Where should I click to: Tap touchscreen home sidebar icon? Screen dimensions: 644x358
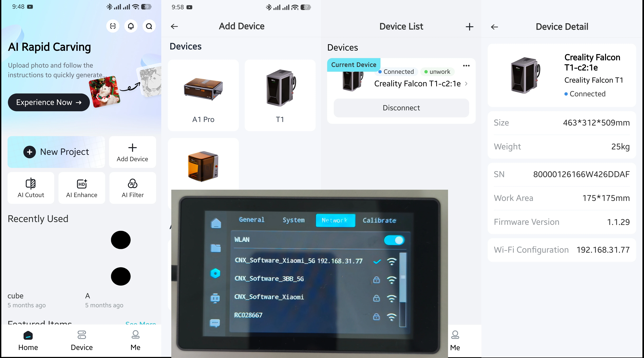point(216,223)
